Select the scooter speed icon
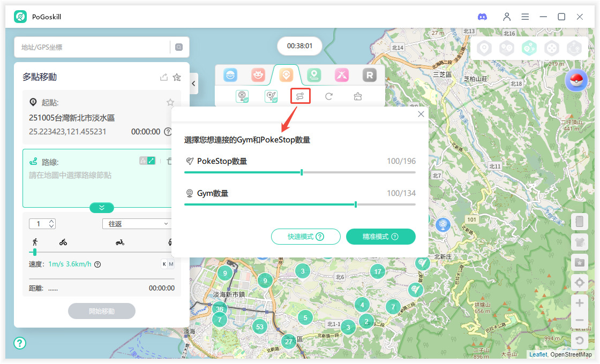 point(120,242)
